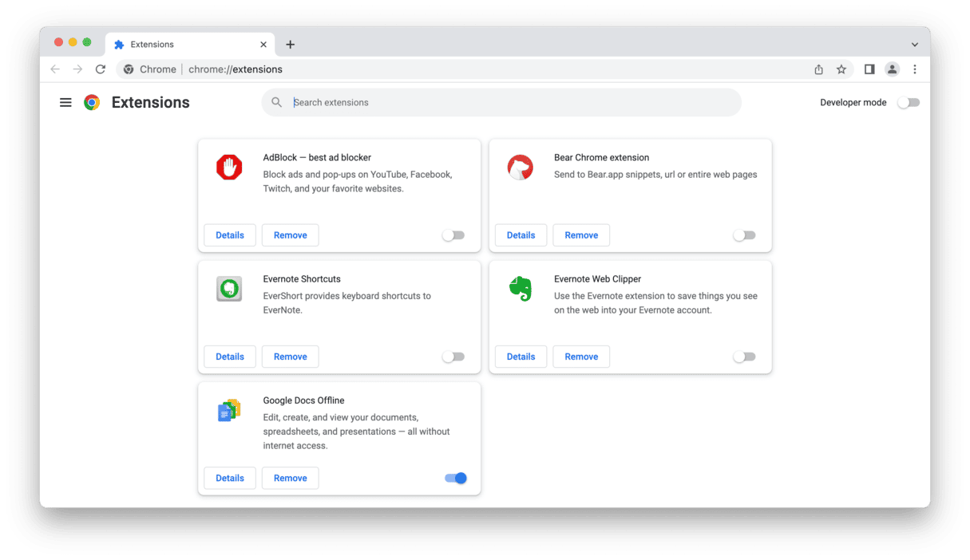The width and height of the screenshot is (970, 560).
Task: Click the Evernote Shortcuts icon
Action: (x=229, y=289)
